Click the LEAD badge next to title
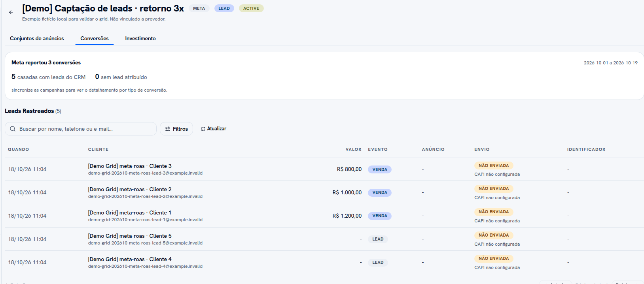Screen dimensions: 644x284 224,8
